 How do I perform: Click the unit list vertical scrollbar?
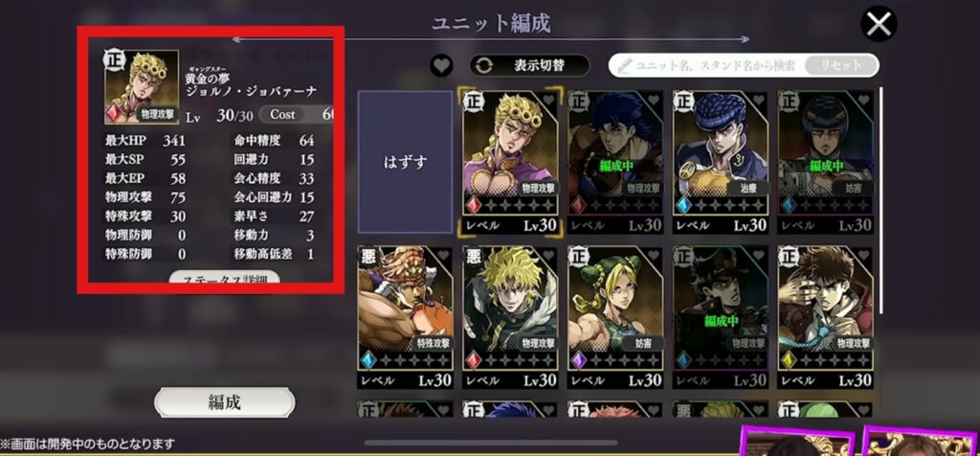tap(881, 200)
